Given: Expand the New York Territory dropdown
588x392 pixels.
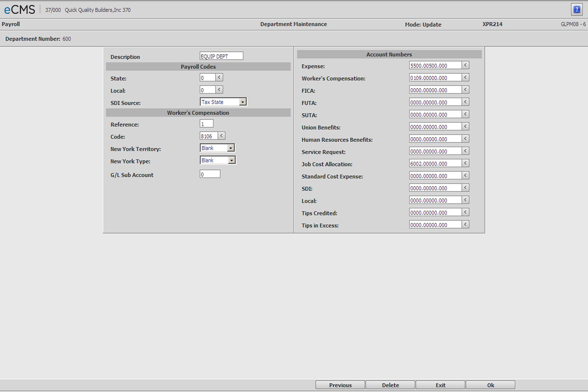Looking at the screenshot, I should pyautogui.click(x=231, y=148).
